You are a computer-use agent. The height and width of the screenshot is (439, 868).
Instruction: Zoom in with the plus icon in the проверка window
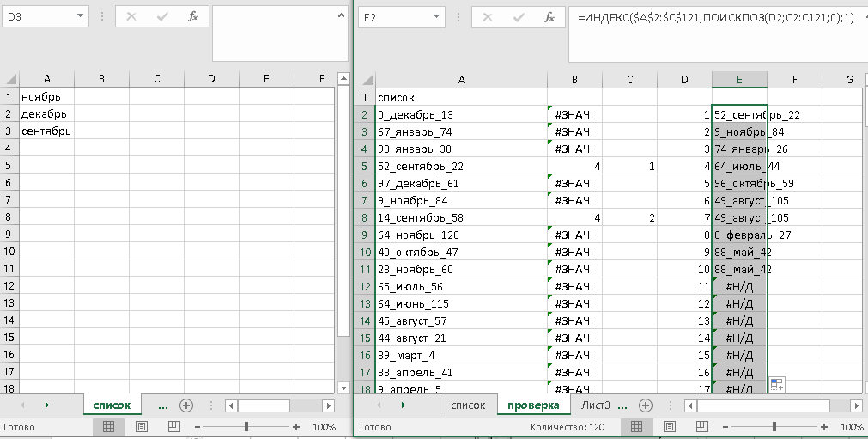(822, 427)
